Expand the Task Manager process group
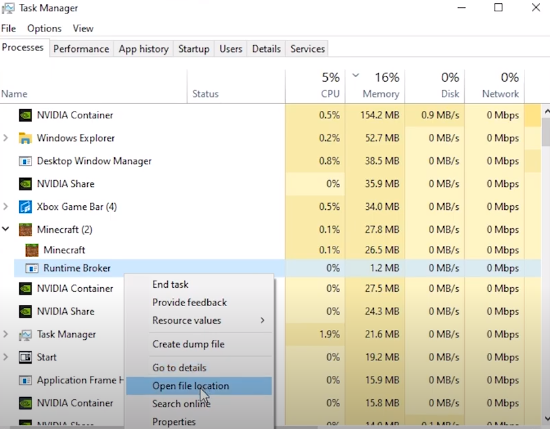Image resolution: width=550 pixels, height=429 pixels. [x=6, y=334]
